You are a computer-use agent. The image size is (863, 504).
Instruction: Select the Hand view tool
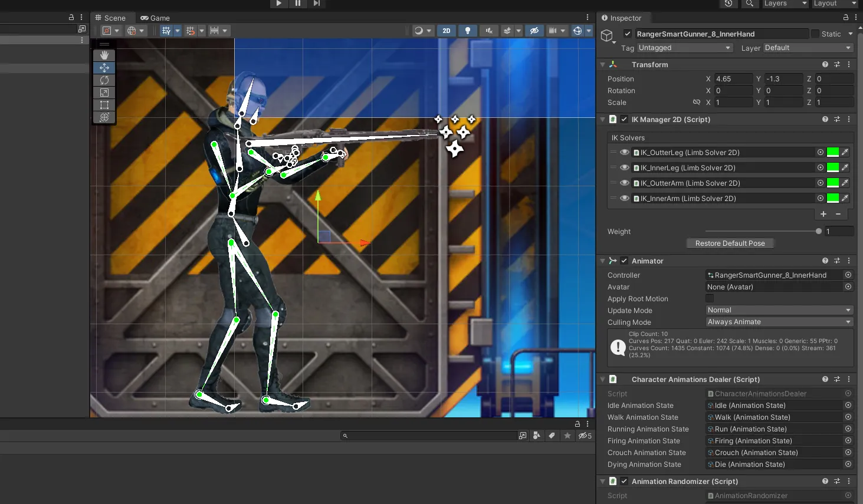click(x=104, y=55)
